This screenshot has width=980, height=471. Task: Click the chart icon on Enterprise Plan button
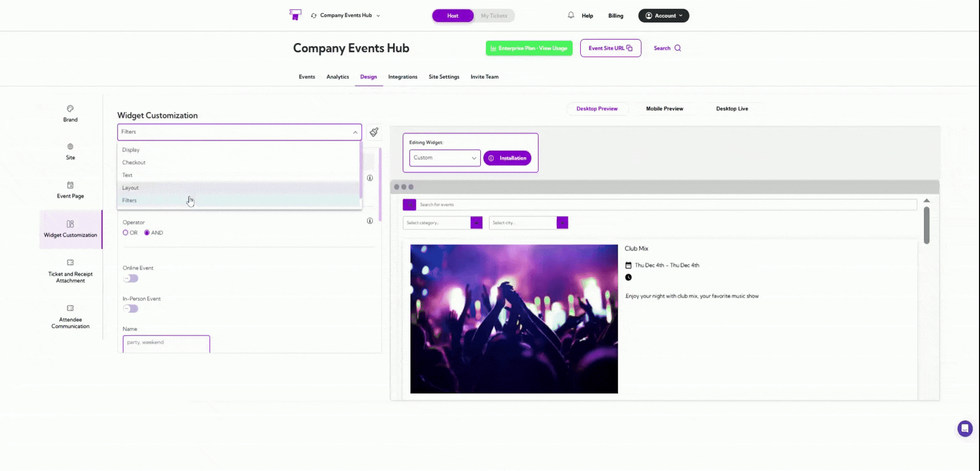(493, 49)
